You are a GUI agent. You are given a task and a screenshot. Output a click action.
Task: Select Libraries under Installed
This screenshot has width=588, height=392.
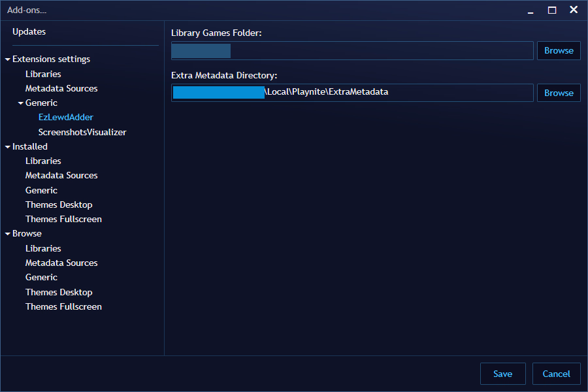[43, 161]
